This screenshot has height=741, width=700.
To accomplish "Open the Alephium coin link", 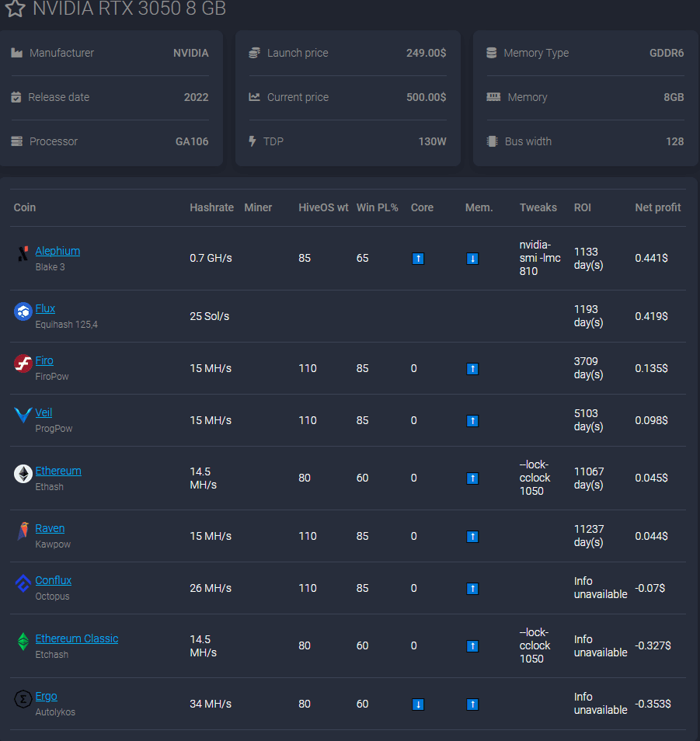I will [x=57, y=251].
